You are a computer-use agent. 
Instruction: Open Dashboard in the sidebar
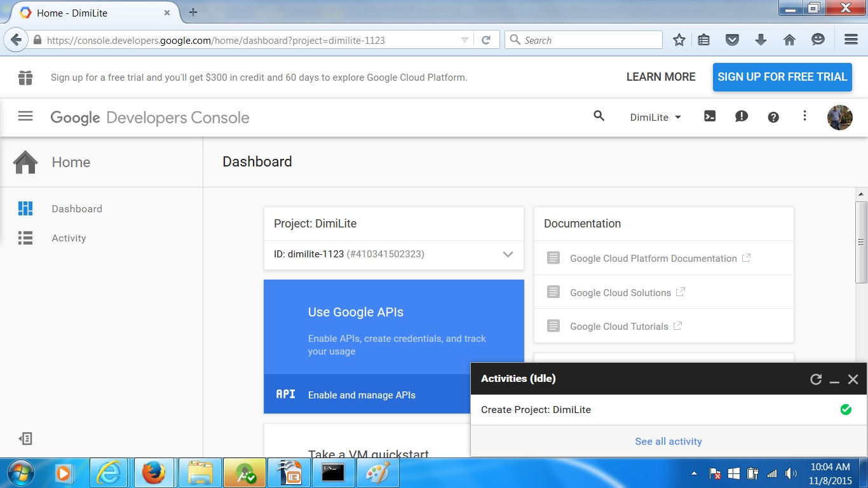tap(77, 208)
